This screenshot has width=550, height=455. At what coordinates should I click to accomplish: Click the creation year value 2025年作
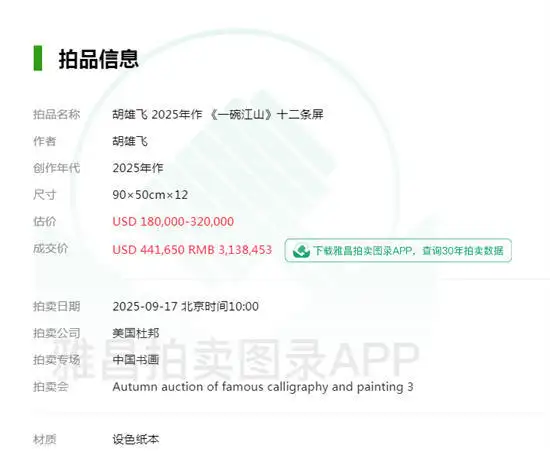click(138, 168)
